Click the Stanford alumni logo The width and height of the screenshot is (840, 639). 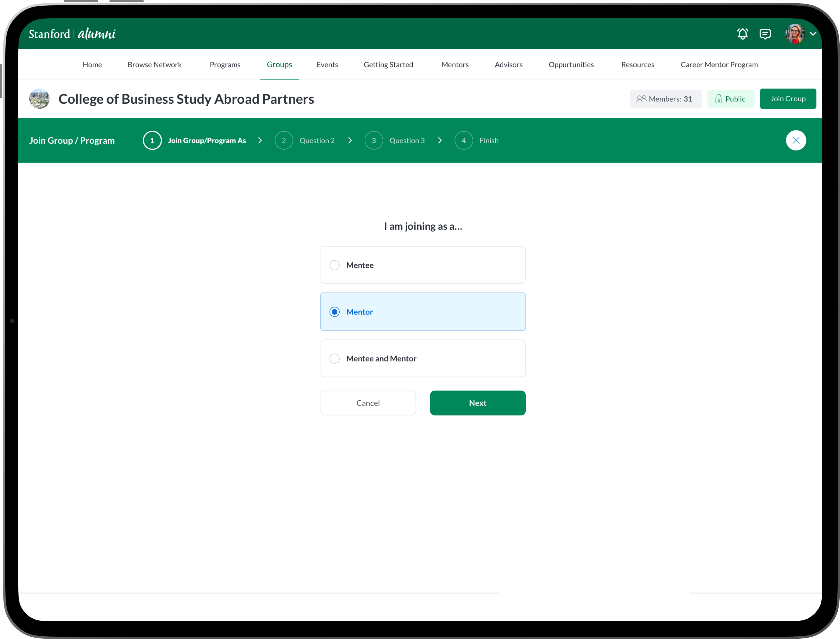pyautogui.click(x=72, y=34)
